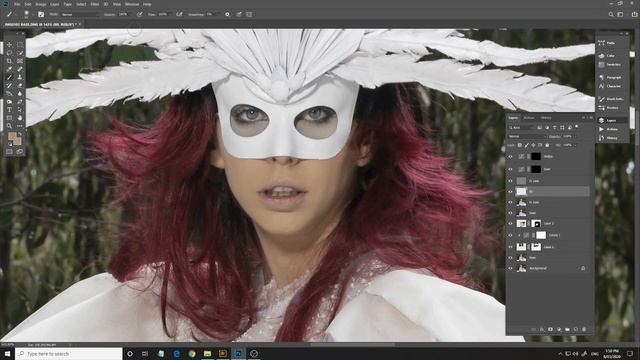Toggle visibility of Curves 1 layer
The width and height of the screenshot is (640, 360).
[x=510, y=235]
